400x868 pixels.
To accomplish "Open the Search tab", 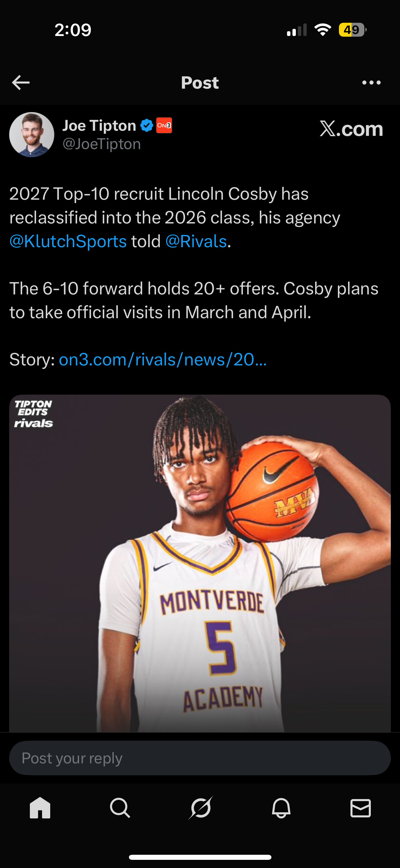I will coord(120,808).
